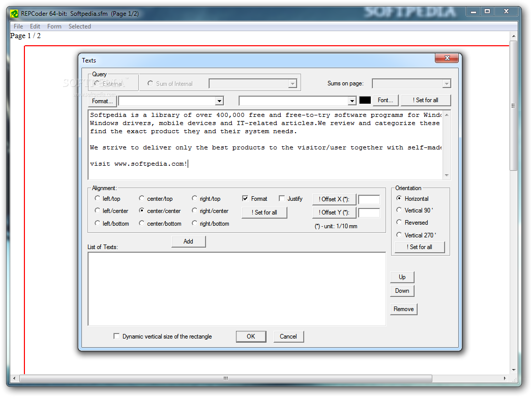Maximize the REPCoder window
This screenshot has width=532, height=397.
[x=487, y=12]
